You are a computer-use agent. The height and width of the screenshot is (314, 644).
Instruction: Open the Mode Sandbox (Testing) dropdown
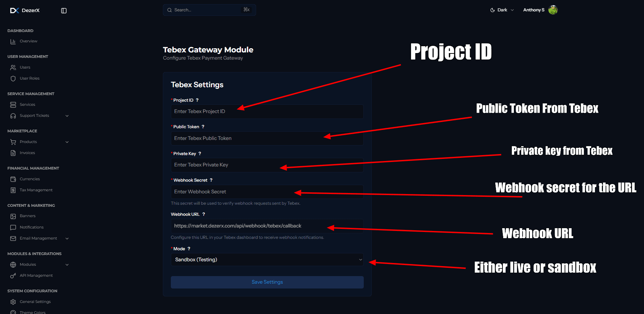(x=267, y=260)
